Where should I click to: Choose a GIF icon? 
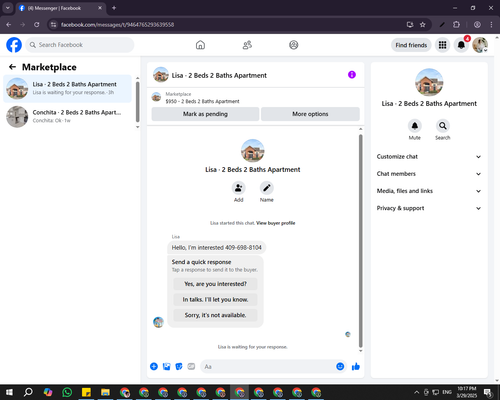191,367
